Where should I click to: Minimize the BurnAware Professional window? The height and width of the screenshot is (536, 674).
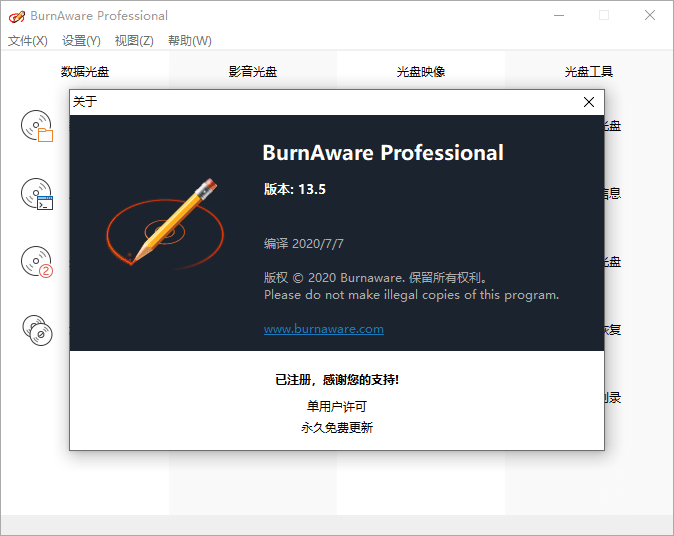tap(557, 16)
